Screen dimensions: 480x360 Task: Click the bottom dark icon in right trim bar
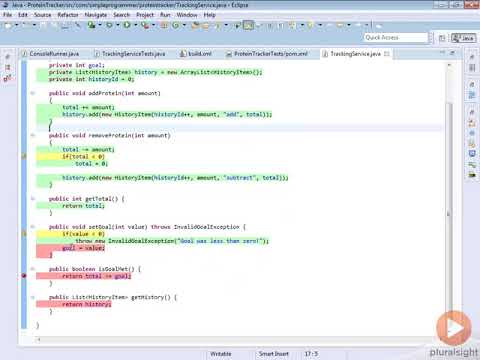point(472,174)
